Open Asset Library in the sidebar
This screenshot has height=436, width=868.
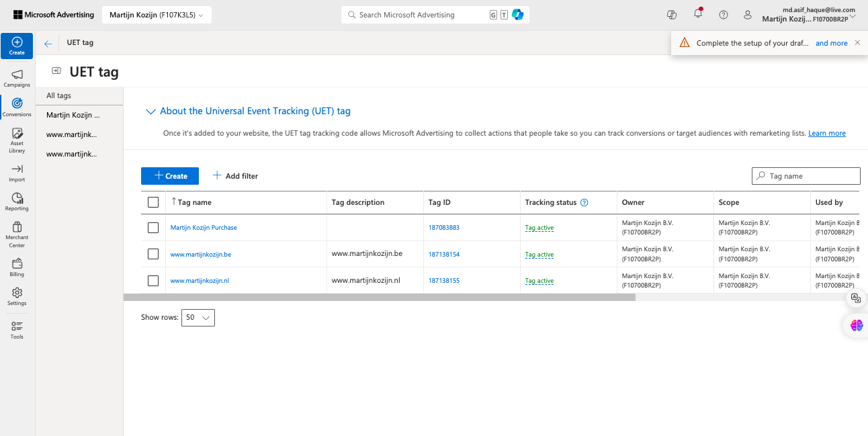17,140
